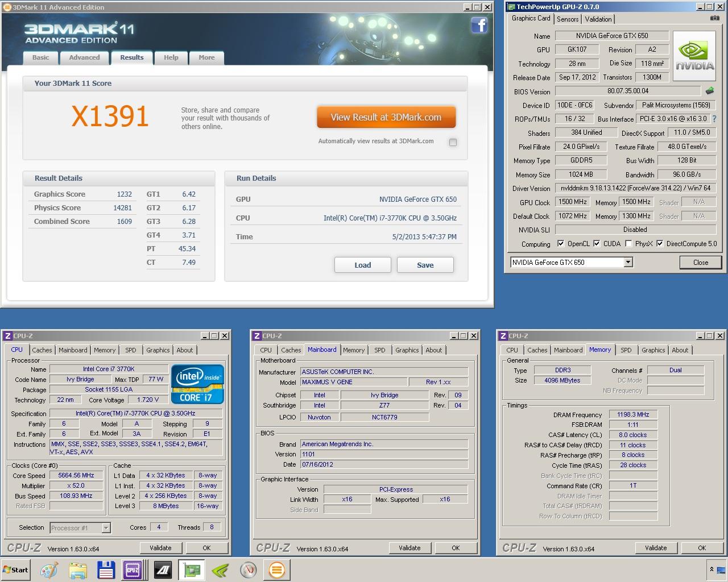This screenshot has height=582, width=728.
Task: Click the round gauge taskbar icon
Action: tap(249, 570)
